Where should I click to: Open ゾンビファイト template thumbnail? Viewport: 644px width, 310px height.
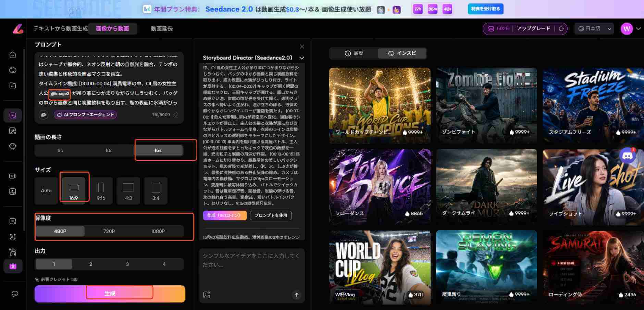coord(486,106)
